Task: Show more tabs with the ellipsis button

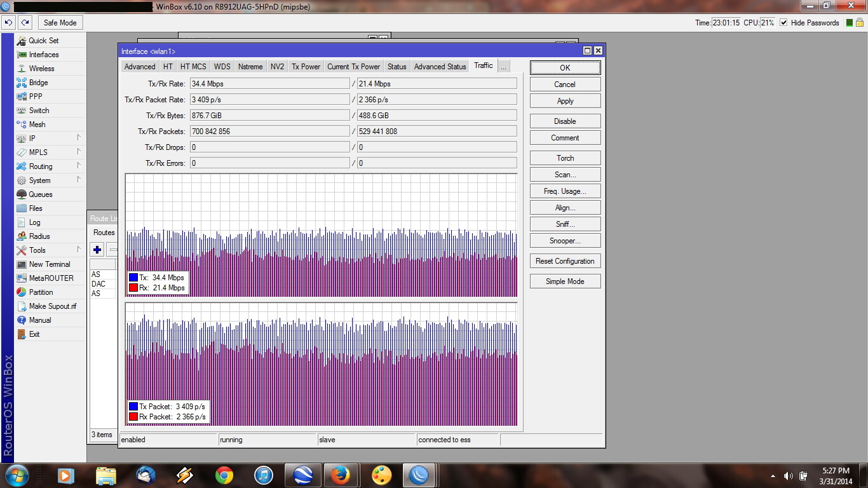Action: pos(503,67)
